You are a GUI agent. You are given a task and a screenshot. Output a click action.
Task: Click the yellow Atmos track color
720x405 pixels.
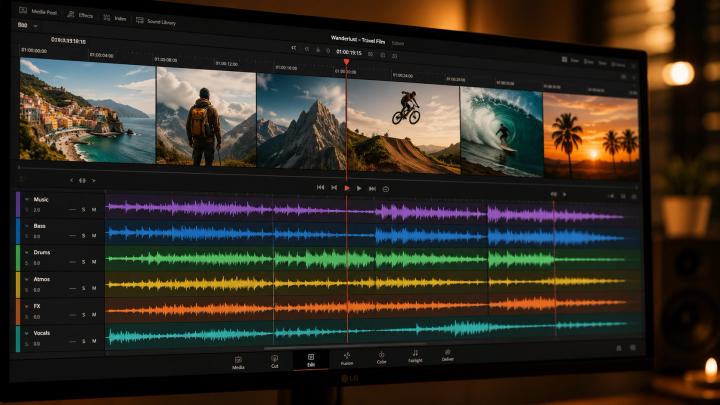coord(18,284)
